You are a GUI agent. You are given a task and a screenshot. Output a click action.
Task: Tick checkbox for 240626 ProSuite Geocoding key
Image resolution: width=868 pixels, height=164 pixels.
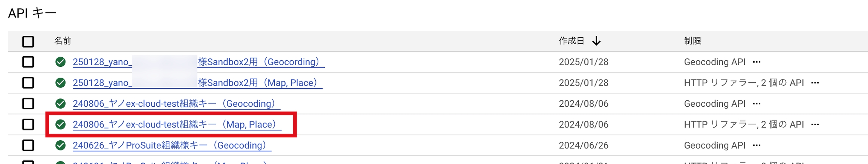pos(28,145)
